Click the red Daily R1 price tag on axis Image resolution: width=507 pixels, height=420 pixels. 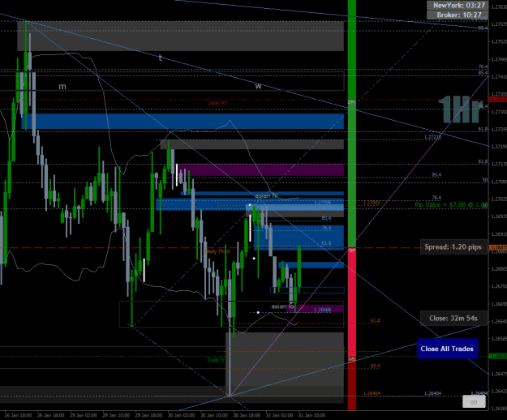click(498, 100)
